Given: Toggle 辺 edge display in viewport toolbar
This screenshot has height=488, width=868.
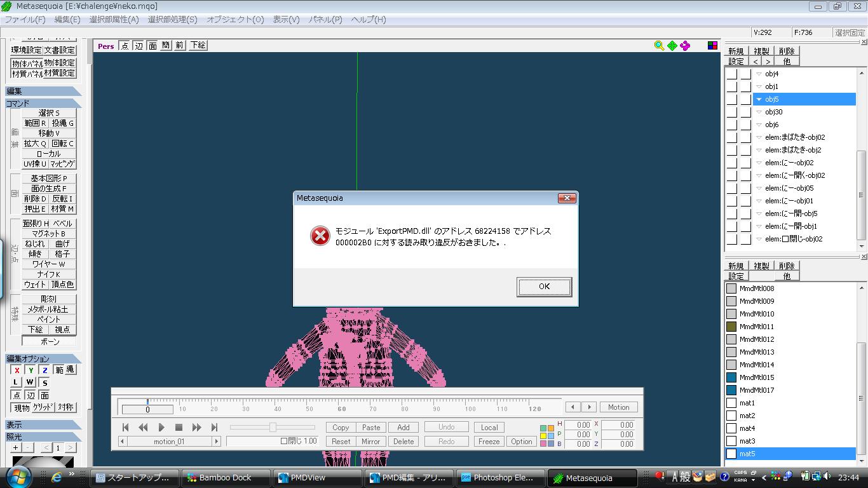Looking at the screenshot, I should (139, 46).
